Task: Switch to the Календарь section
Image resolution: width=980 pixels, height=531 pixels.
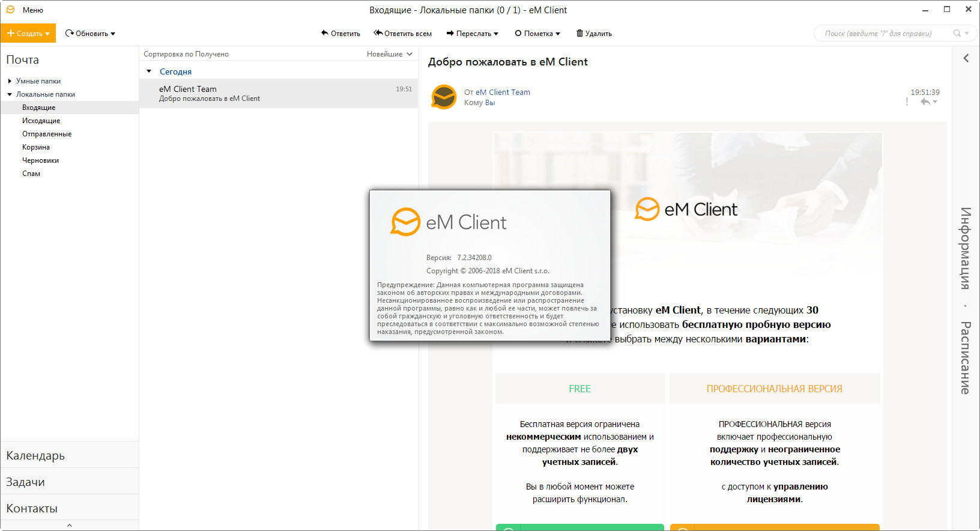Action: pos(70,455)
